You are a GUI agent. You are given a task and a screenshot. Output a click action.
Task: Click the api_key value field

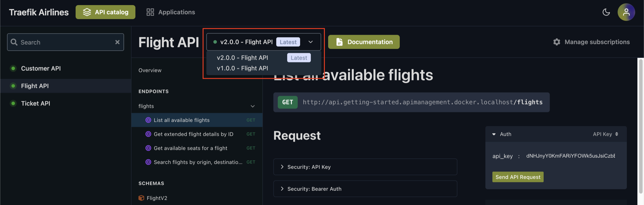tap(571, 156)
